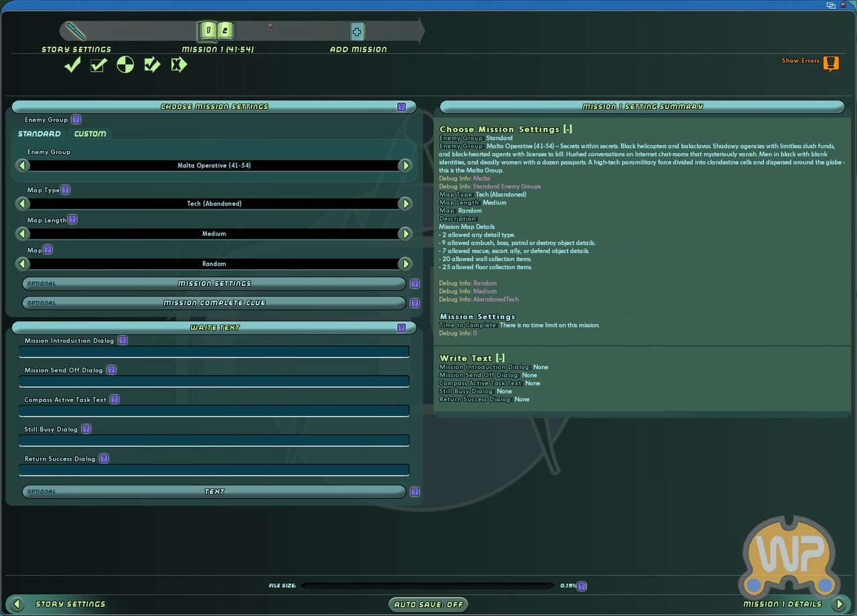The image size is (857, 616).
Task: Collapse Choose Mission Settings summary with [-]
Action: coord(568,129)
